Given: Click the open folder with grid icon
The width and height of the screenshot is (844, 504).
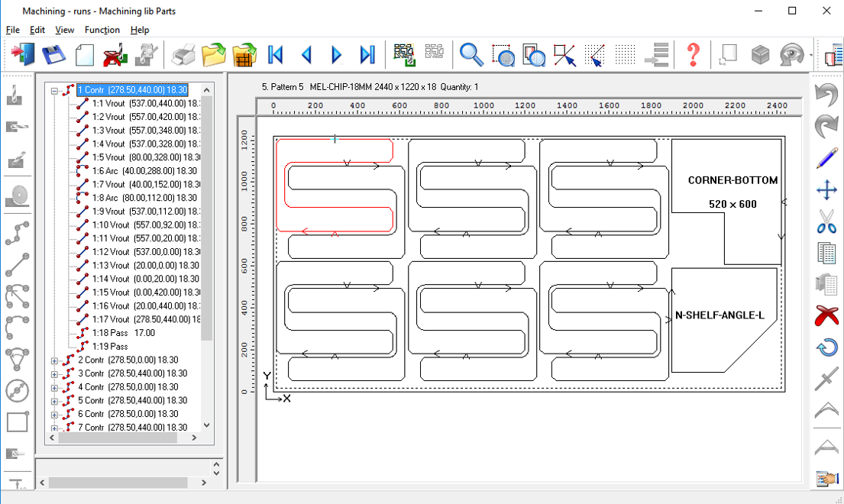Looking at the screenshot, I should (x=244, y=54).
